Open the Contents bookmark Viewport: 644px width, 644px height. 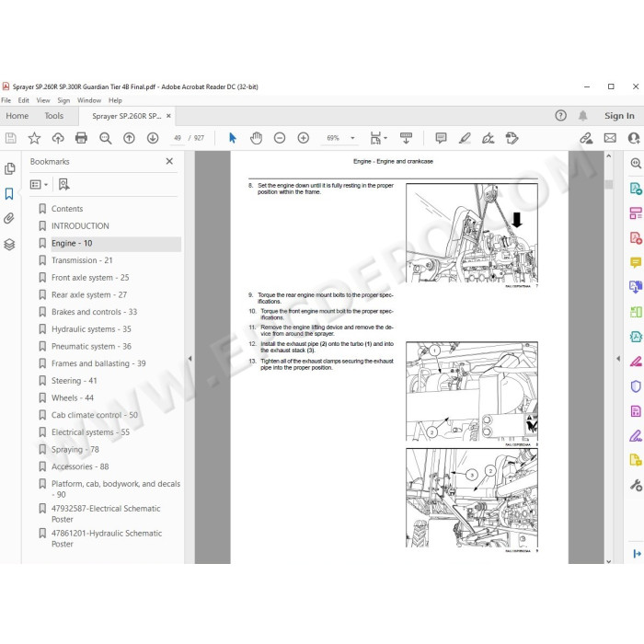pyautogui.click(x=67, y=209)
